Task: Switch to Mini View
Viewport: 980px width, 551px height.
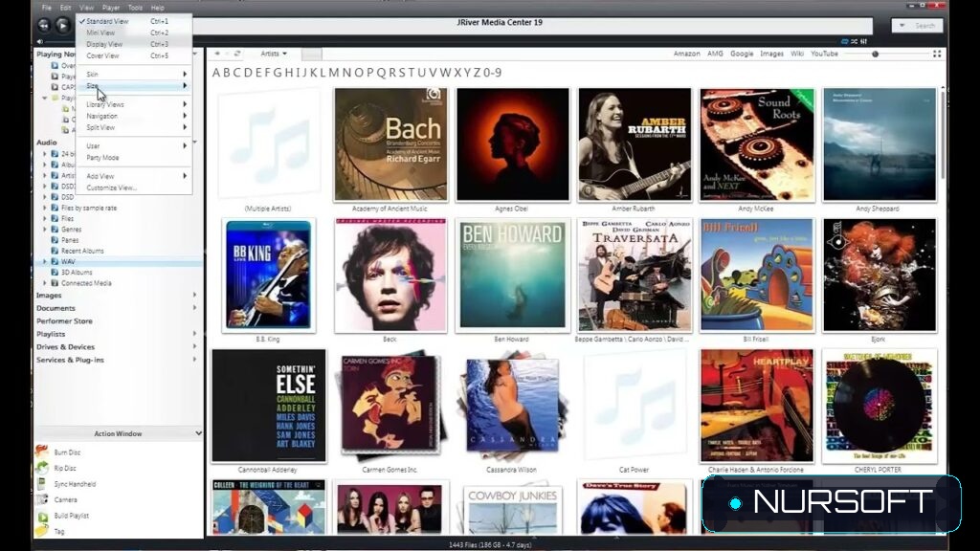Action: 133,33
